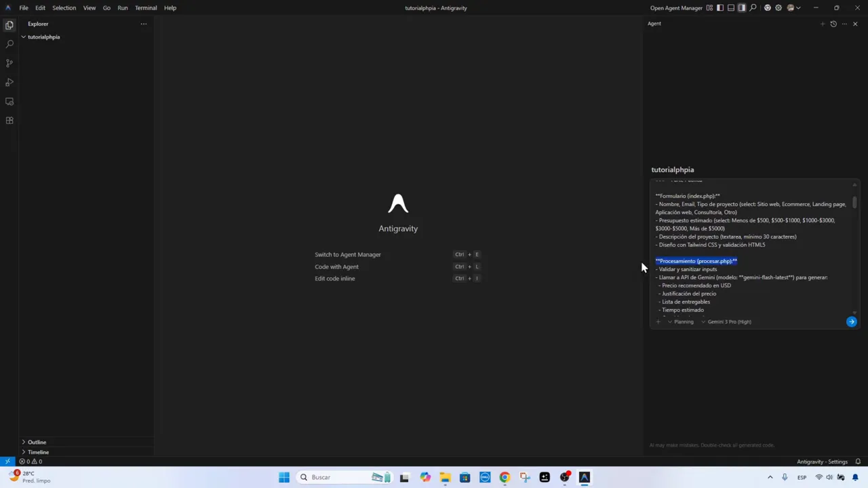Expand the Timeline section

click(38, 452)
